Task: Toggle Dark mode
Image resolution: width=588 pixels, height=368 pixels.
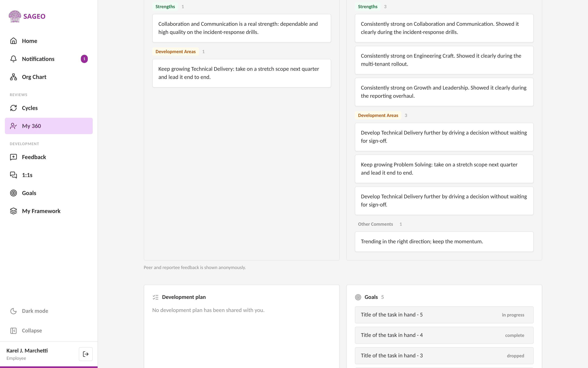Action: pos(49,311)
